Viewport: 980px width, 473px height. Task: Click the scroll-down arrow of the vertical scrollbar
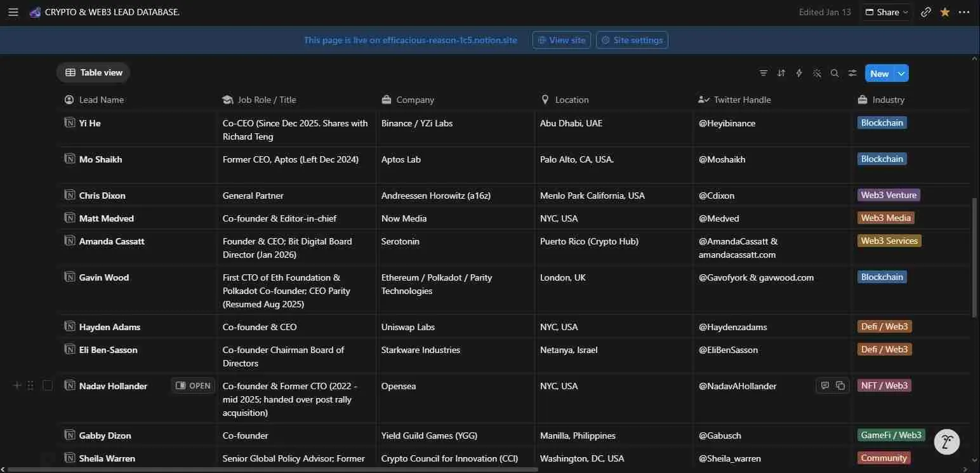tap(974, 460)
